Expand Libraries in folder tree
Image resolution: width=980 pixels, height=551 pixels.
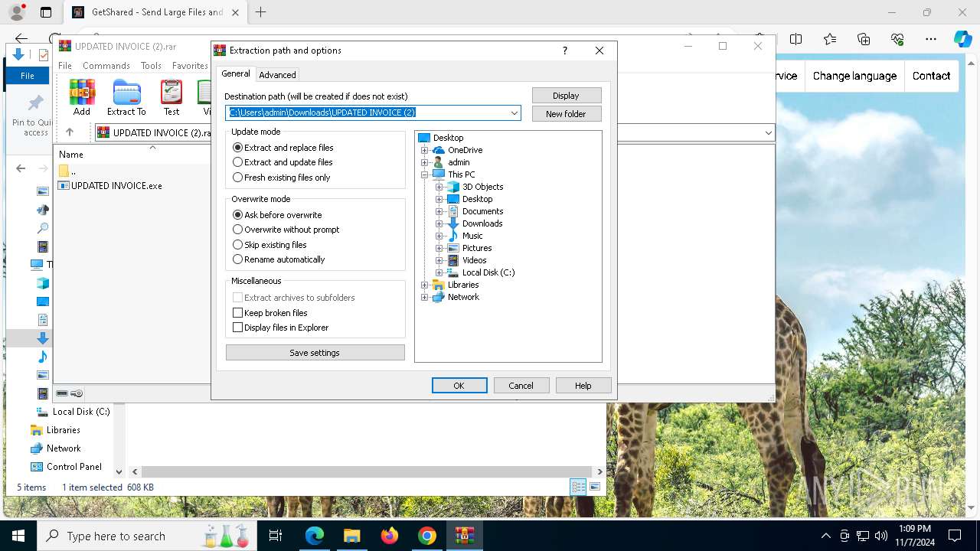click(x=425, y=285)
